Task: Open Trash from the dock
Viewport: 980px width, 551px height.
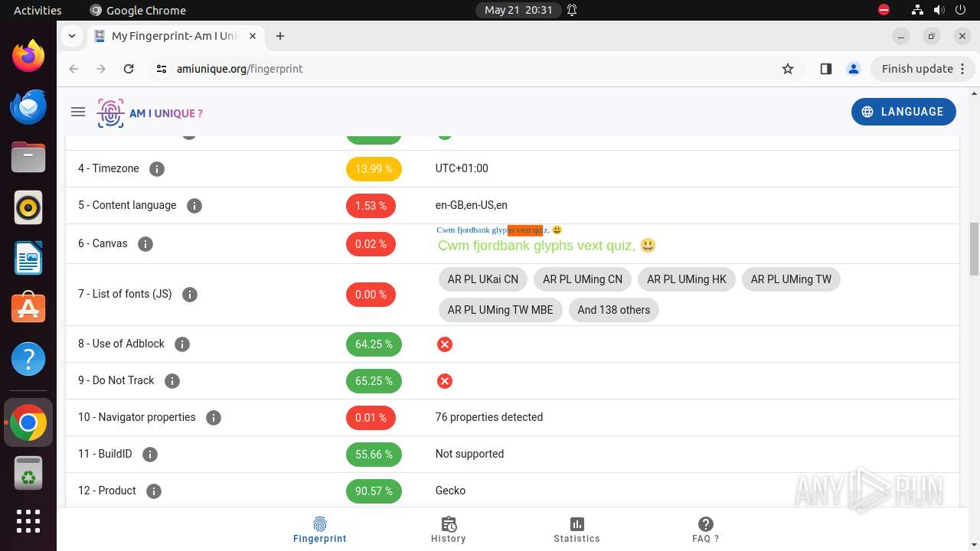Action: [28, 474]
